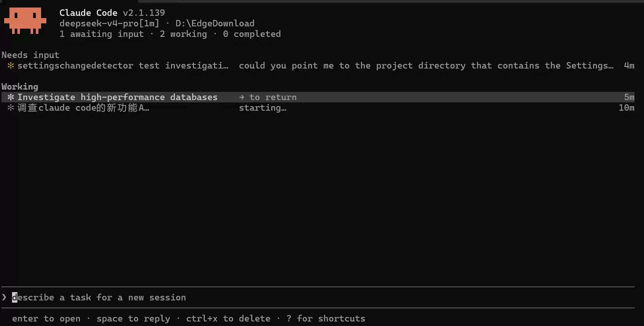
Task: Select the 调查claude code的新功能 session row
Action: pos(318,108)
